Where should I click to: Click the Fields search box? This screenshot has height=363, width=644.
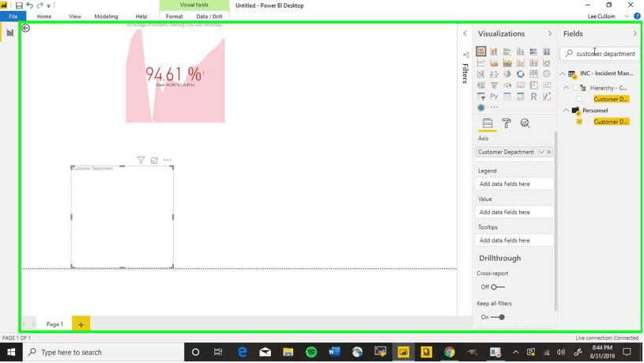click(604, 54)
